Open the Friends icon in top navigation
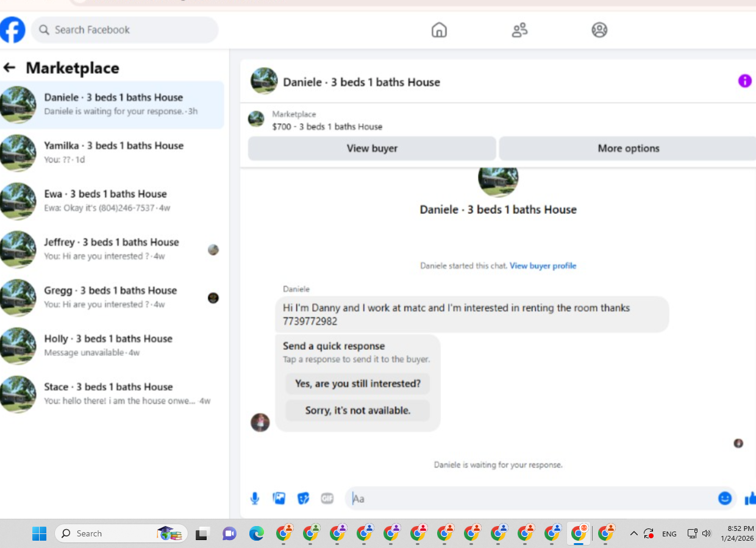 point(519,30)
